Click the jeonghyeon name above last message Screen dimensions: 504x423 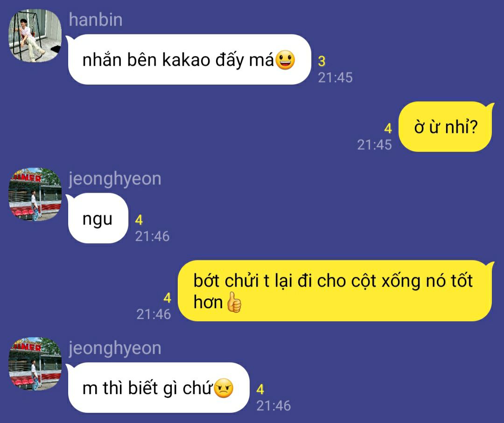[115, 348]
